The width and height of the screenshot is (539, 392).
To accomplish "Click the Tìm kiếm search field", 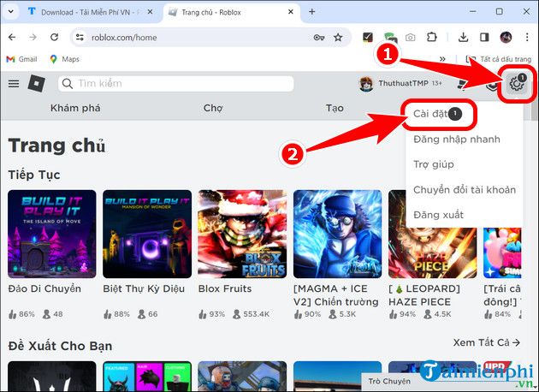I will (x=176, y=84).
